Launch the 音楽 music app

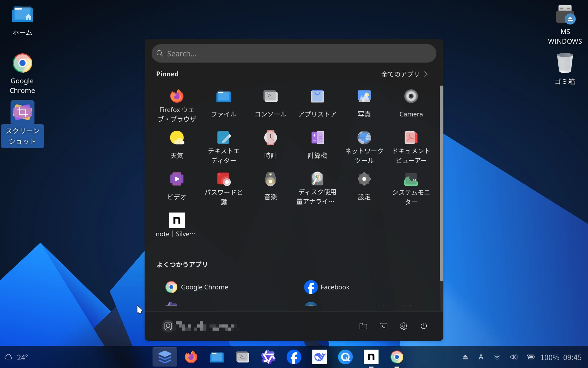pyautogui.click(x=270, y=186)
